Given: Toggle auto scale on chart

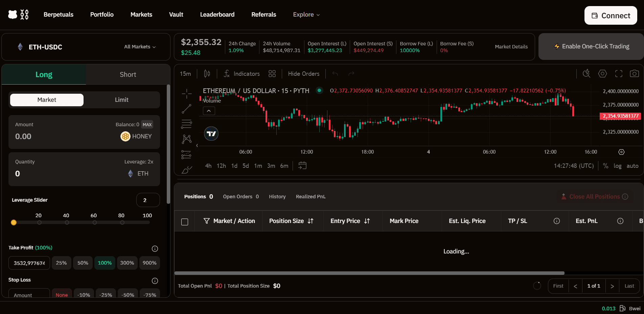Looking at the screenshot, I should pos(632,166).
